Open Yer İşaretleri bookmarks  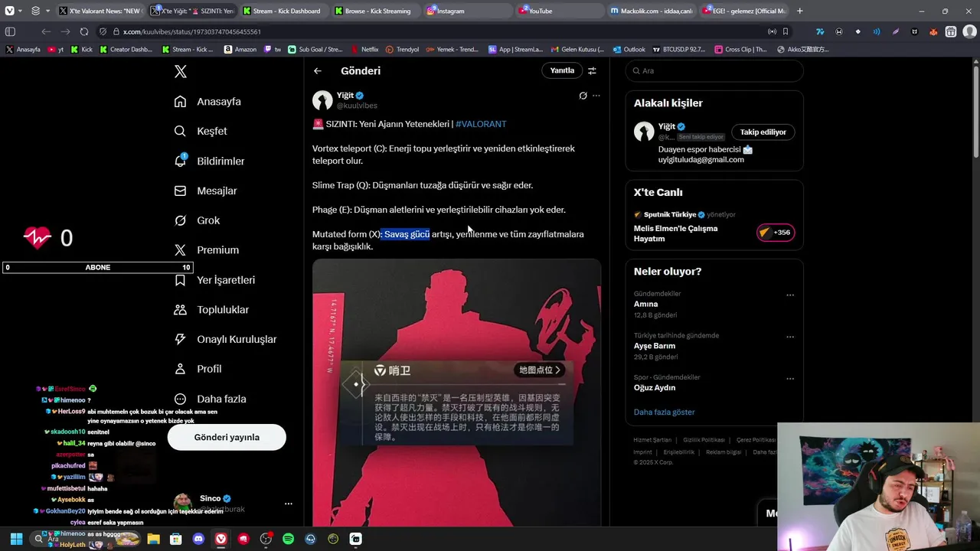[x=214, y=280]
